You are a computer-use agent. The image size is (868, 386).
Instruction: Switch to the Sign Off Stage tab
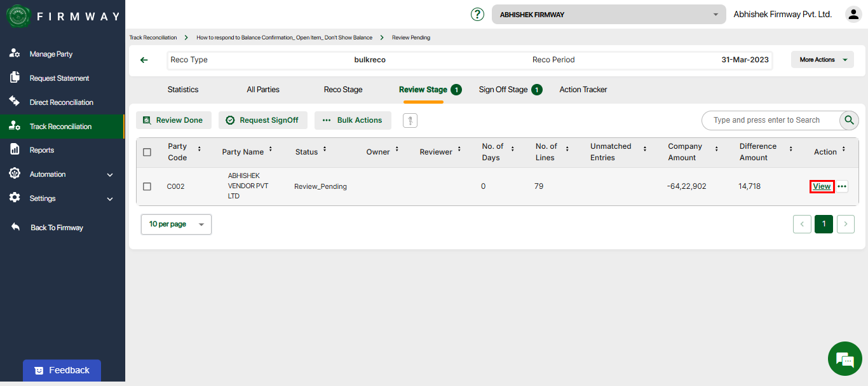(503, 90)
